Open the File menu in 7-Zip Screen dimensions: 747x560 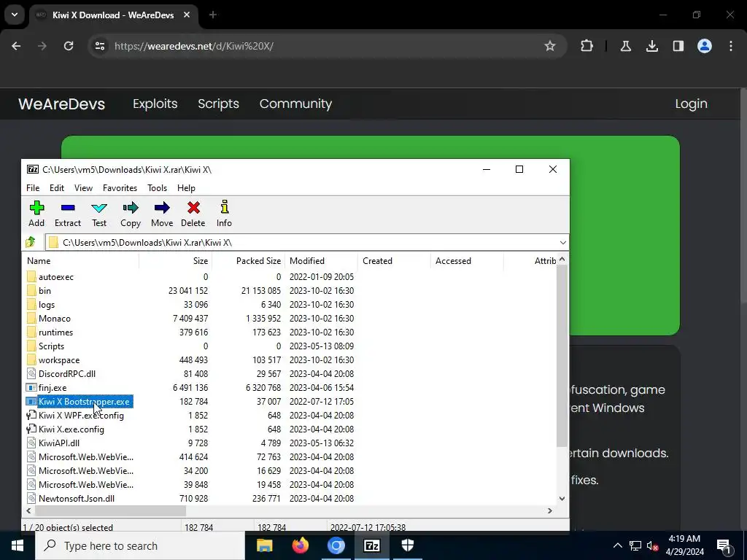click(33, 188)
